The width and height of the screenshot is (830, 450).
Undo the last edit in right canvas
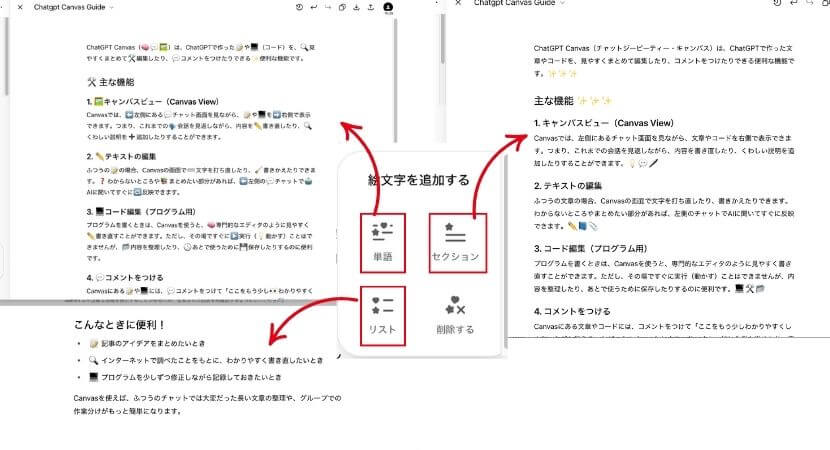pyautogui.click(x=793, y=3)
